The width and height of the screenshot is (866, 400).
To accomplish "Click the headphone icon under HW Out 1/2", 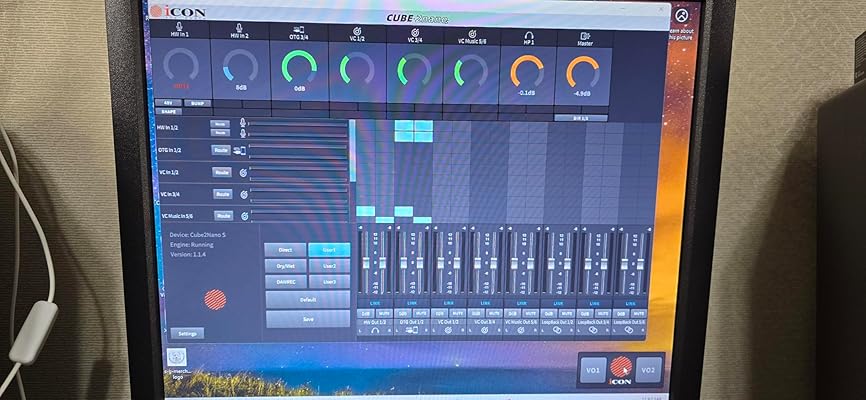I will pyautogui.click(x=375, y=329).
